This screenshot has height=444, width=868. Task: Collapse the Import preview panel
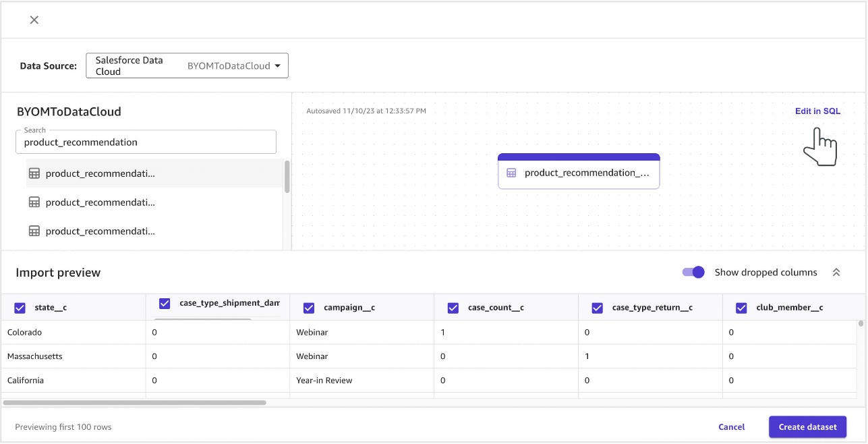pyautogui.click(x=836, y=273)
